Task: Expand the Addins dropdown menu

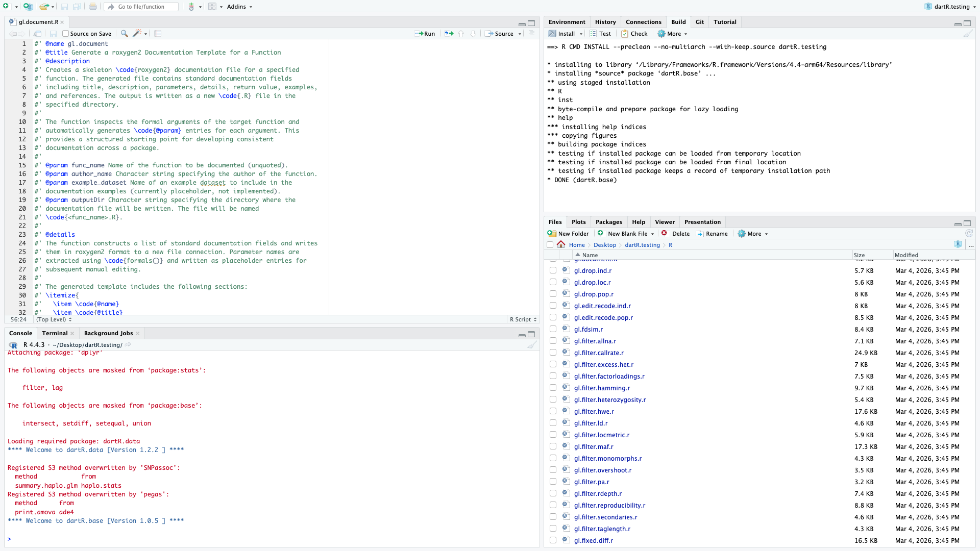Action: pos(239,7)
